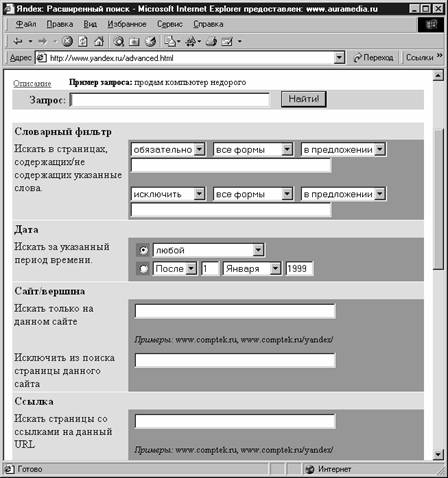Viewport: 448px width, 478px height.
Task: Open the 'обязательно' dropdown
Action: pyautogui.click(x=199, y=149)
